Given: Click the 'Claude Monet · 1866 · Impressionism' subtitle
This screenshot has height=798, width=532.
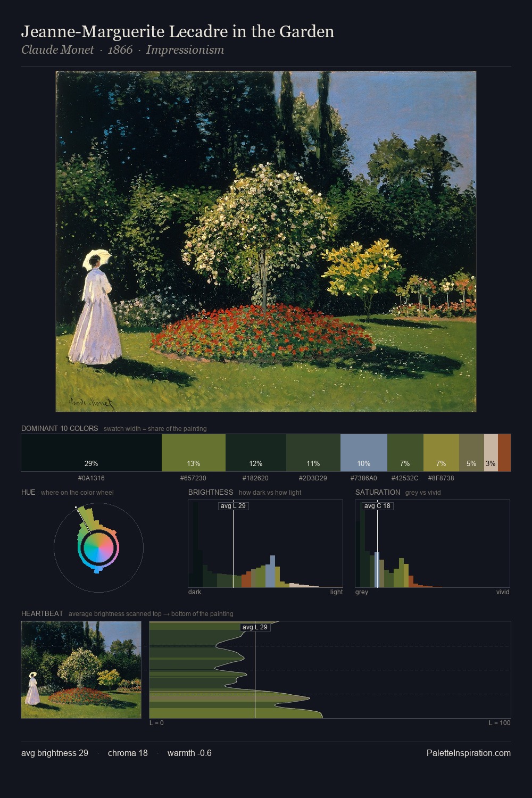Looking at the screenshot, I should (x=122, y=50).
